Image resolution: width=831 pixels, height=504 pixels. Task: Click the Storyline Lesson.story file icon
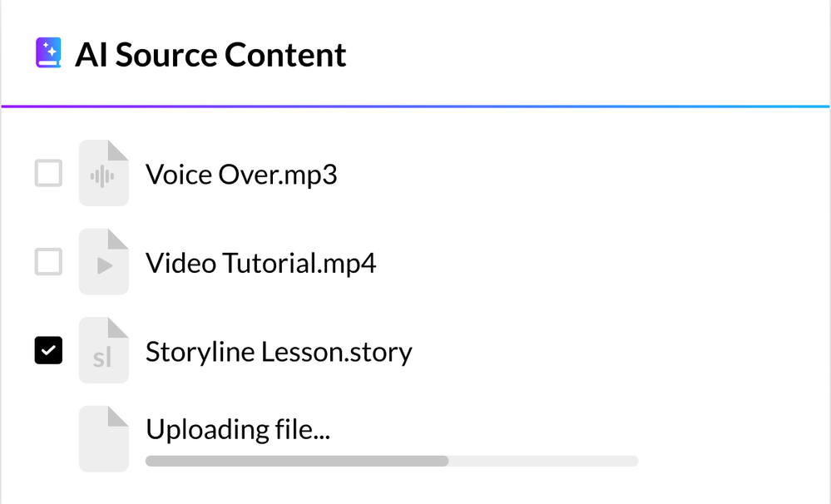103,353
